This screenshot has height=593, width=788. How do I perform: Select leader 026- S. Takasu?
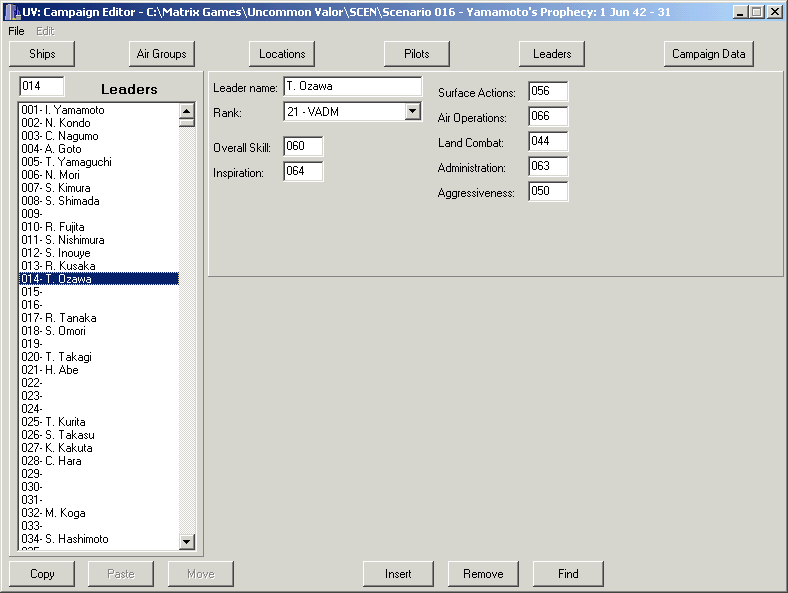(98, 435)
